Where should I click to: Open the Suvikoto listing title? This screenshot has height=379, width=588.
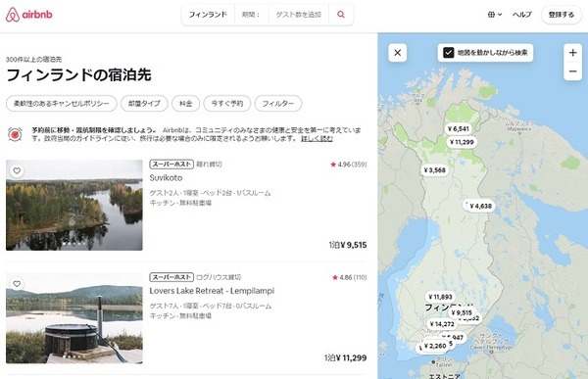point(166,177)
